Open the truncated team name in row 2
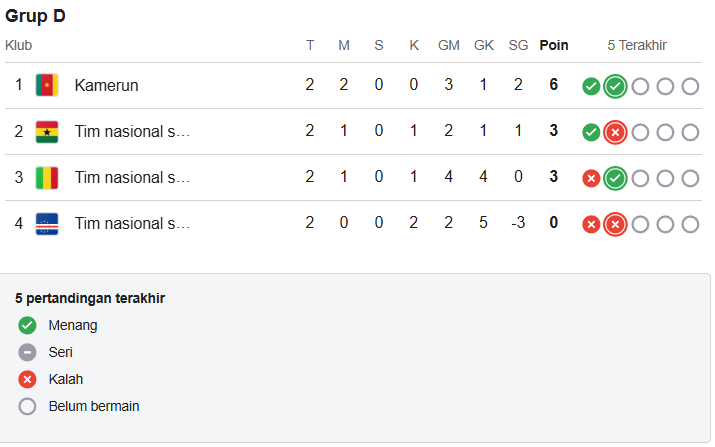This screenshot has height=447, width=715. [132, 131]
